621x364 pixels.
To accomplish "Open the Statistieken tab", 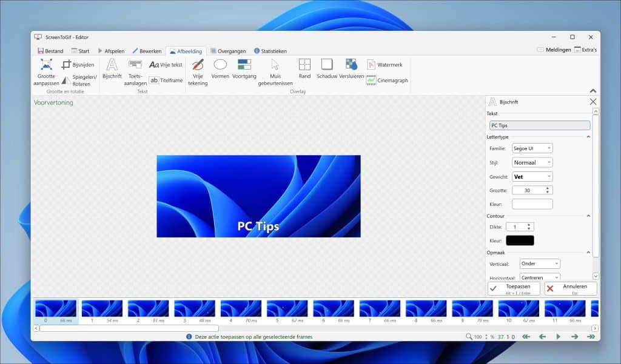I will 270,51.
